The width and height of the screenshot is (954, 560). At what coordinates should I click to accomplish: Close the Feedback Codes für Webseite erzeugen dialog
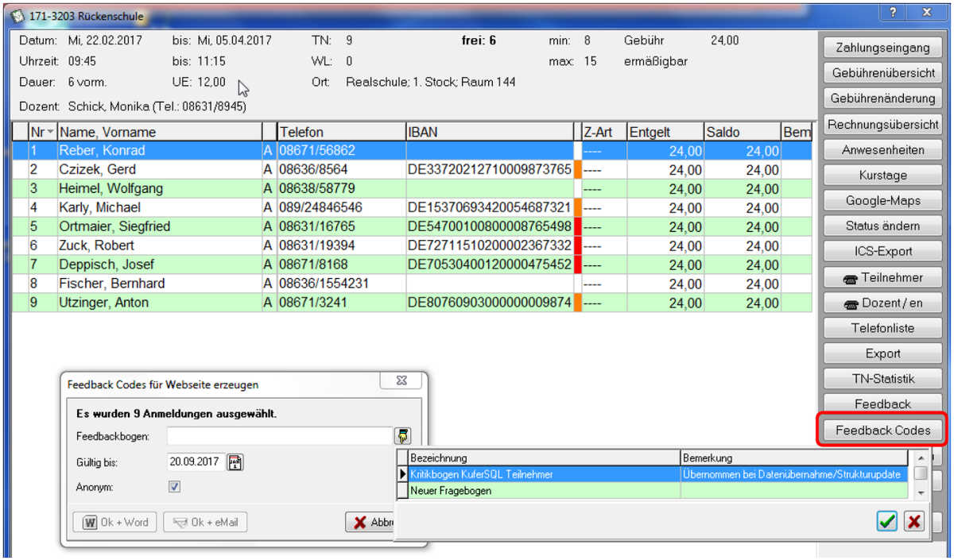click(x=403, y=382)
